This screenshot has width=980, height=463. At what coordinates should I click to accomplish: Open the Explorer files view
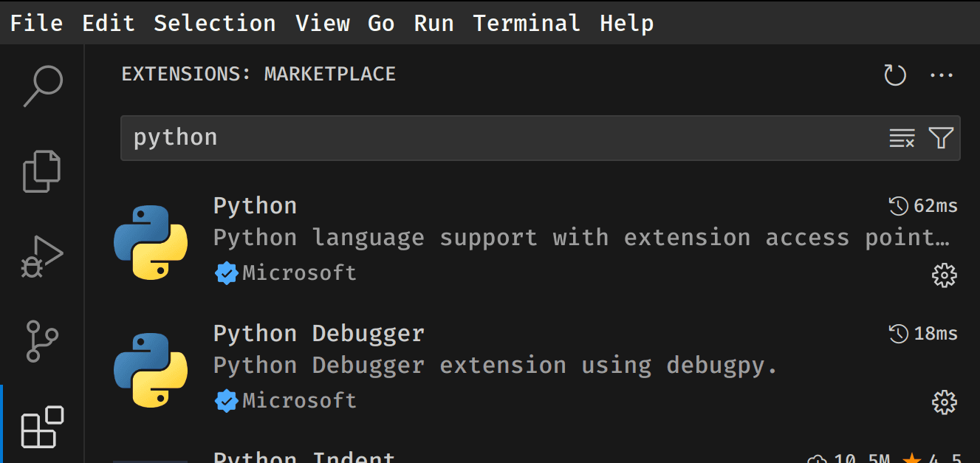(x=43, y=171)
